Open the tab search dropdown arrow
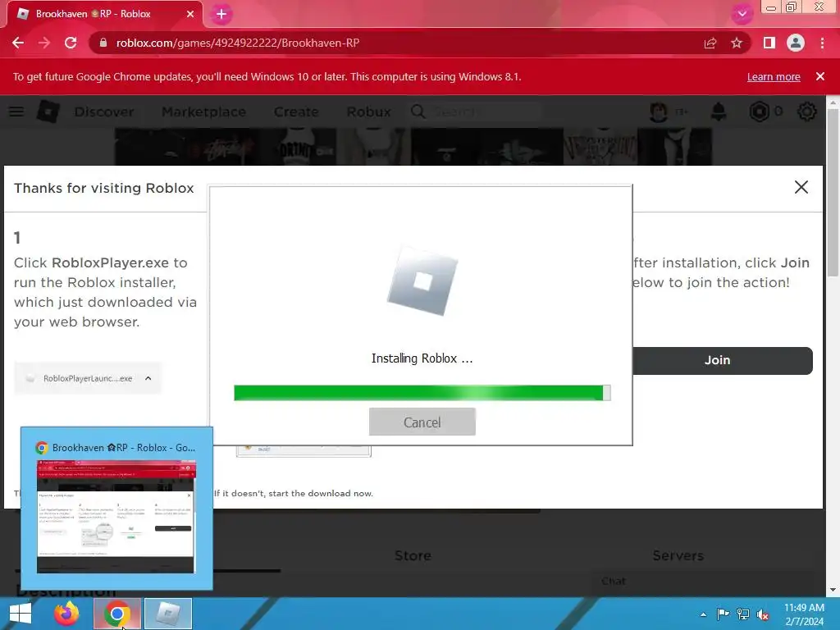 click(x=742, y=14)
